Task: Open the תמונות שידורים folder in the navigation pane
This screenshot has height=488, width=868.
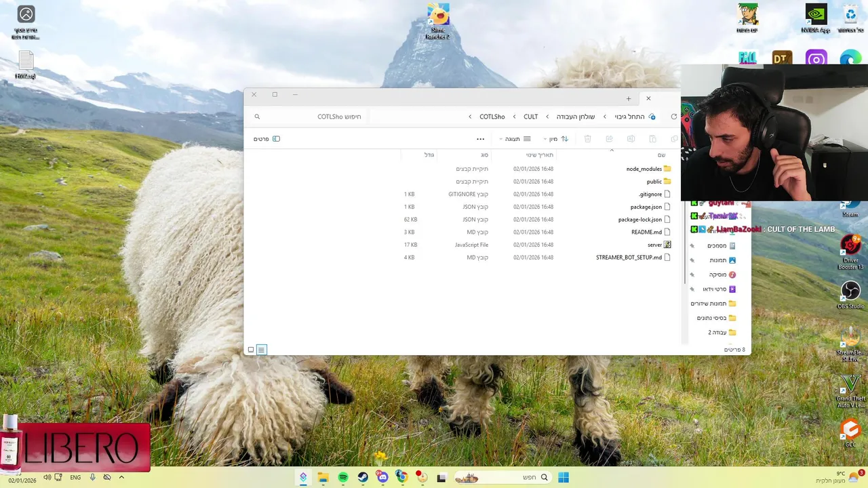Action: tap(713, 304)
